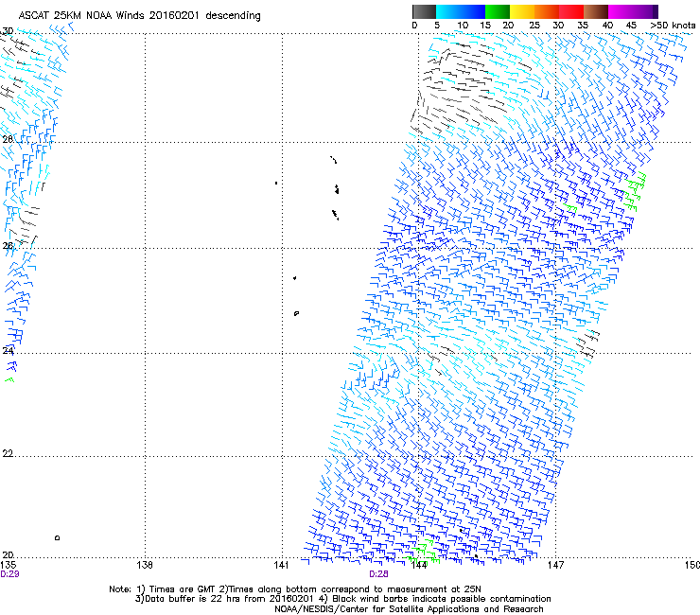Viewport: 700px width, 615px height.
Task: Select the yellow 20–25 knots legend segment
Action: (522, 11)
